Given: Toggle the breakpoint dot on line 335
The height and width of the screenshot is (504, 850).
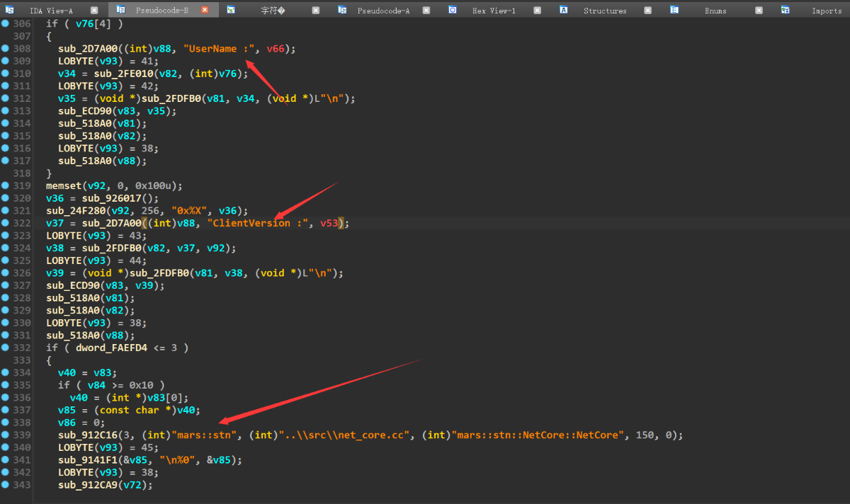Looking at the screenshot, I should (x=5, y=385).
